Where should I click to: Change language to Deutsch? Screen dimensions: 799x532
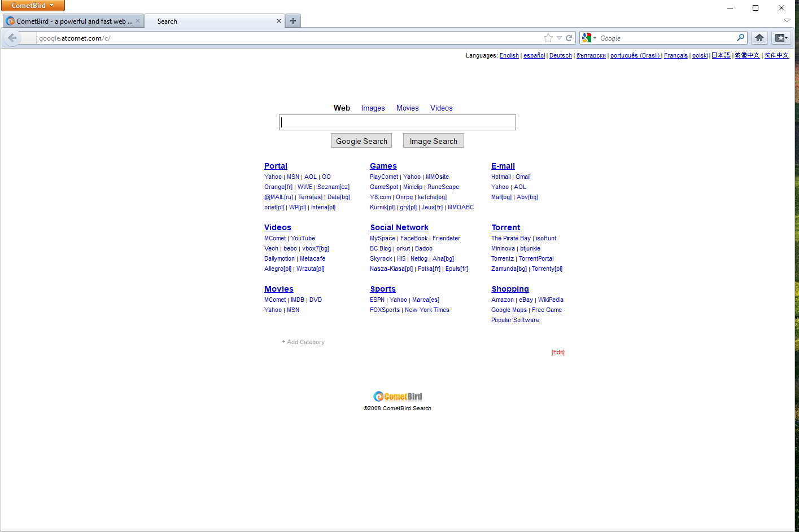[561, 55]
